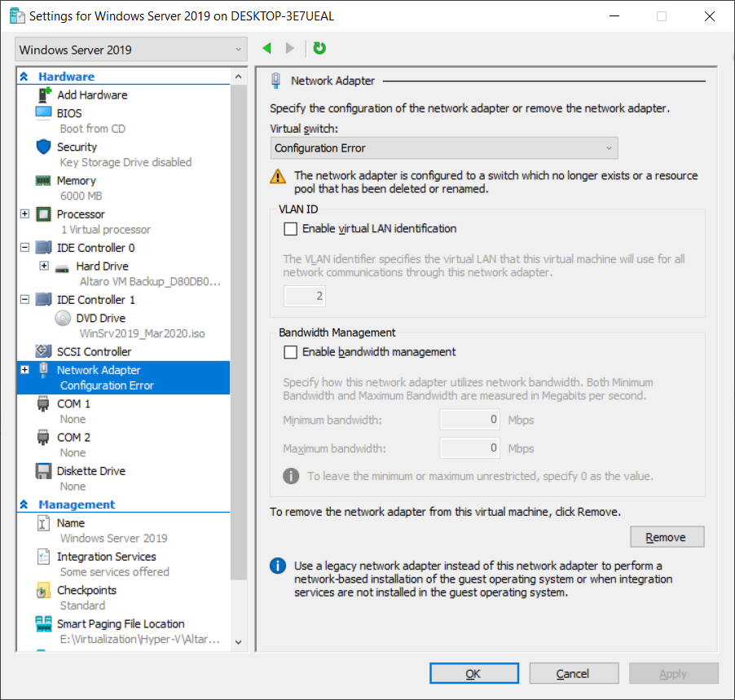Screen dimensions: 735x700
Task: Click the blue information icon
Action: pos(278,566)
